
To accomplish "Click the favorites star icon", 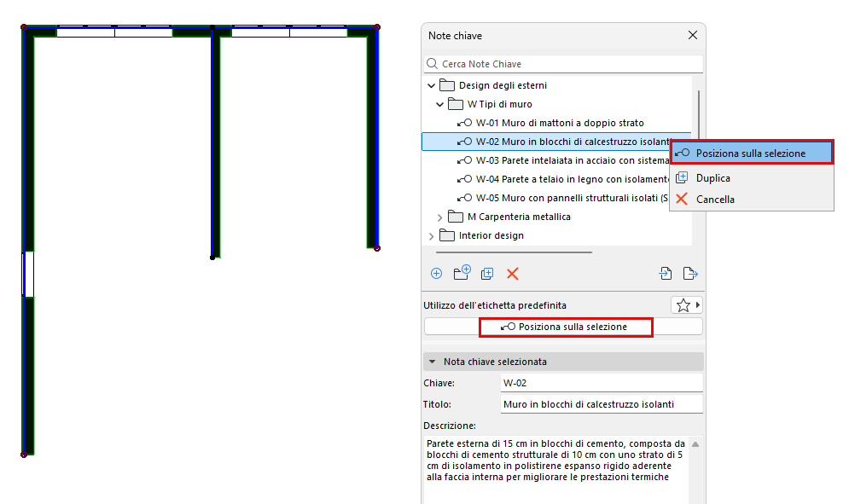I will (x=683, y=305).
